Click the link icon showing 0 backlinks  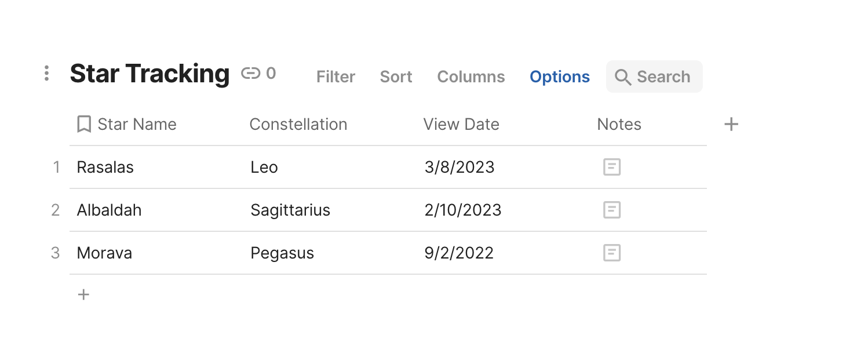(258, 73)
